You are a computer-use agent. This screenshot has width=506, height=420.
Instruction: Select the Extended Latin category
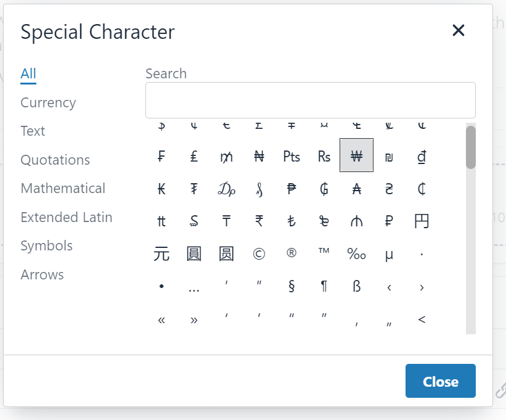(67, 217)
